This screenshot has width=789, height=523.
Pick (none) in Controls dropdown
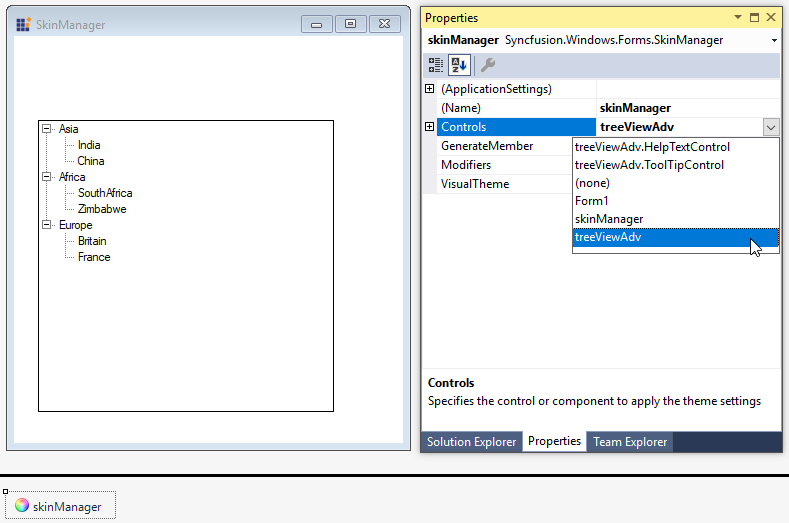(675, 183)
